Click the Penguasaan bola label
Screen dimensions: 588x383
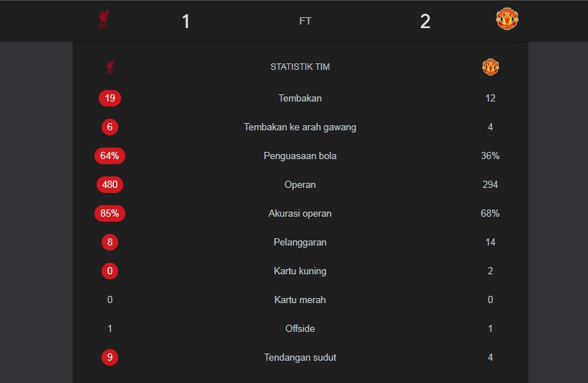click(300, 156)
